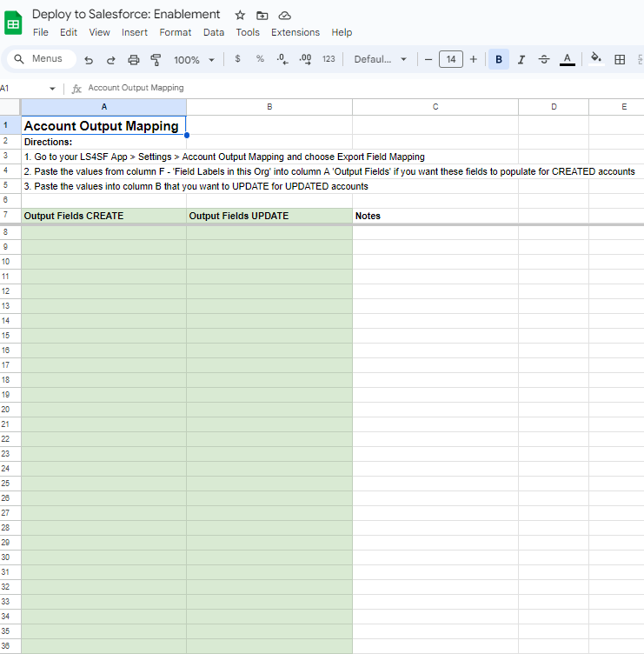644x654 pixels.
Task: Open the fill color picker
Action: pyautogui.click(x=596, y=58)
